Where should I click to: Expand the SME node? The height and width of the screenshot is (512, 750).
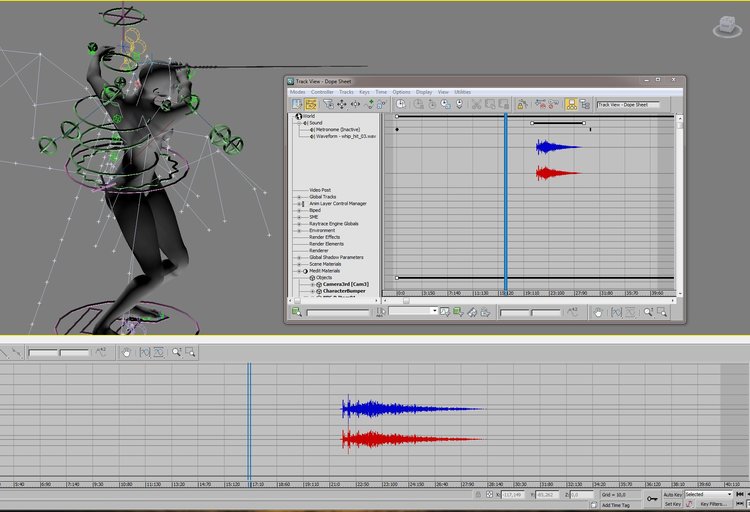tap(299, 217)
